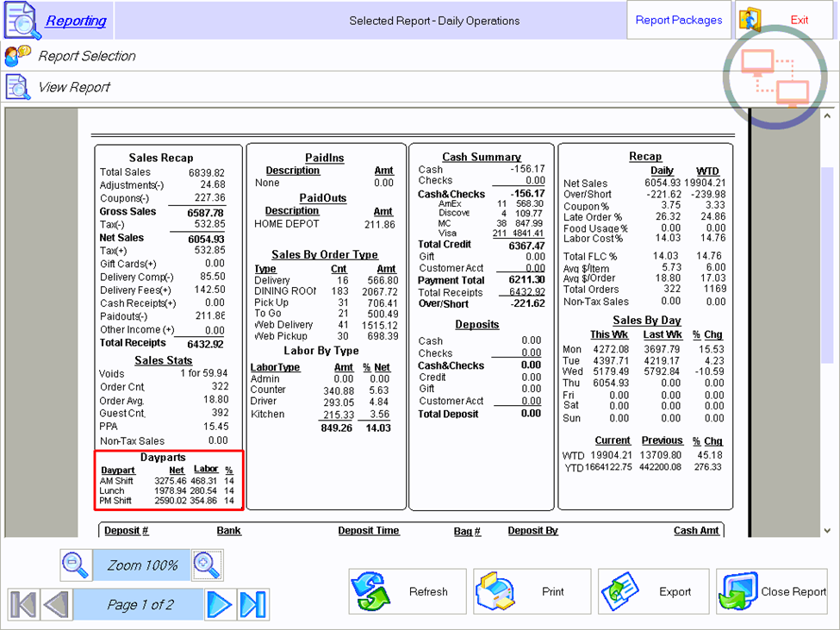Viewport: 840px width, 630px height.
Task: Expand the View Report section
Action: pyautogui.click(x=74, y=87)
